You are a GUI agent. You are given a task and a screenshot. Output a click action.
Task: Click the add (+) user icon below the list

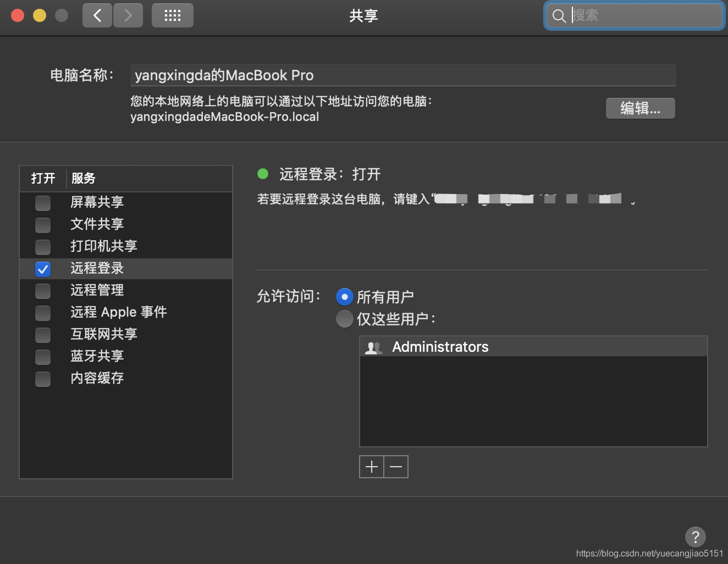[372, 466]
